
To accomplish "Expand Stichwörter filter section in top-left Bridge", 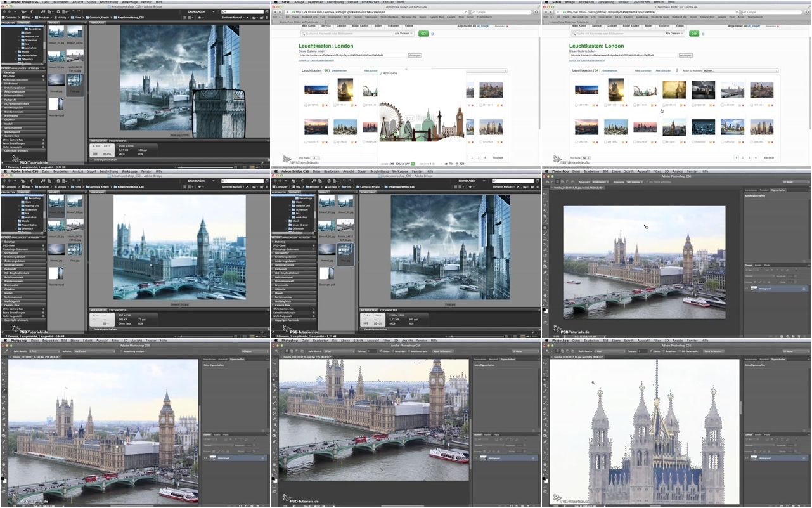I will tap(23, 84).
